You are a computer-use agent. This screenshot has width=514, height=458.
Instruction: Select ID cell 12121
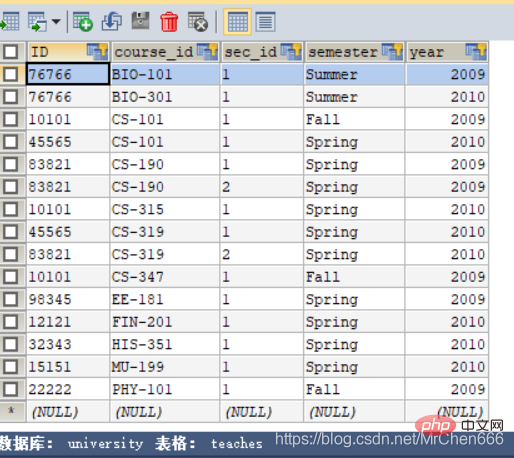point(68,322)
